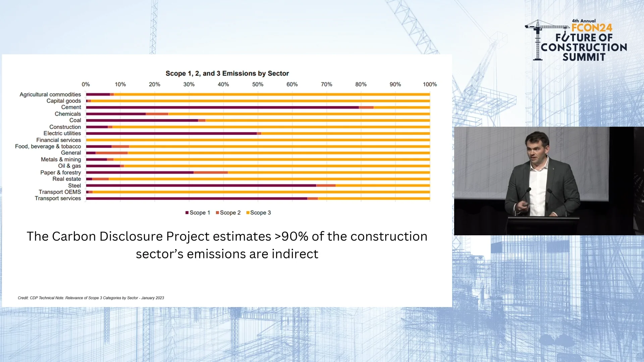Select the 'Paper & forestry' row label
The height and width of the screenshot is (362, 644).
coord(61,173)
